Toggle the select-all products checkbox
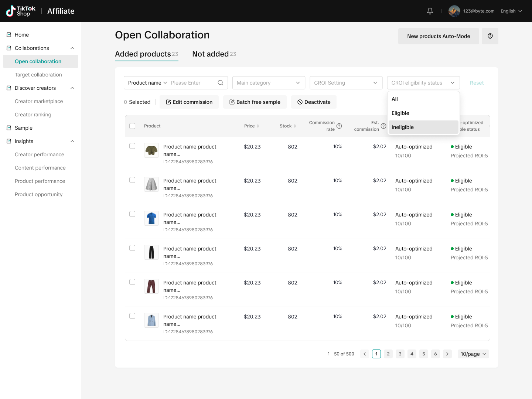Viewport: 532px width, 399px height. [132, 126]
